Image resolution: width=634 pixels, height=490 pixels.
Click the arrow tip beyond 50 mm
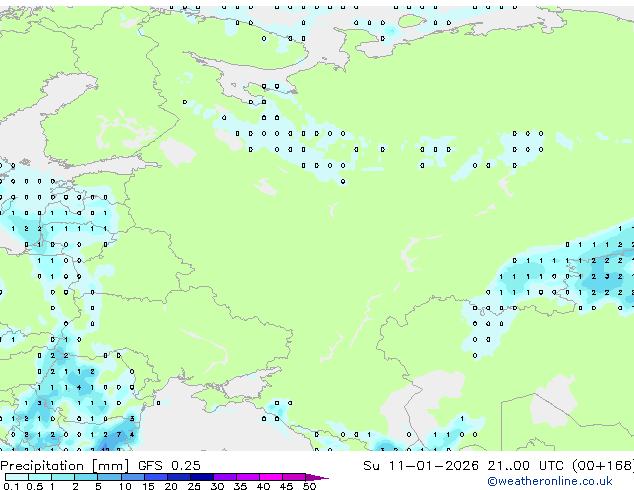pyautogui.click(x=317, y=477)
